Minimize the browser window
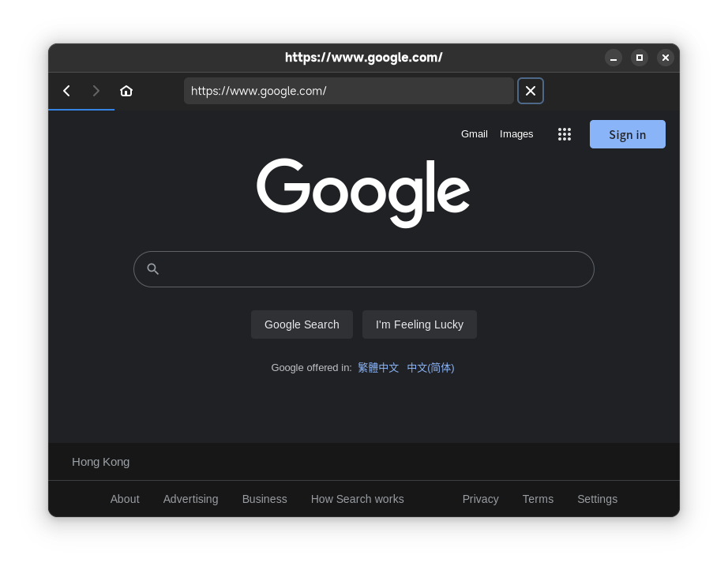 point(614,58)
